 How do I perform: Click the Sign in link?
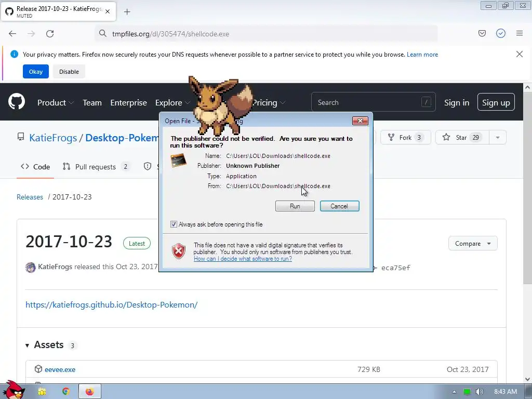click(x=457, y=102)
